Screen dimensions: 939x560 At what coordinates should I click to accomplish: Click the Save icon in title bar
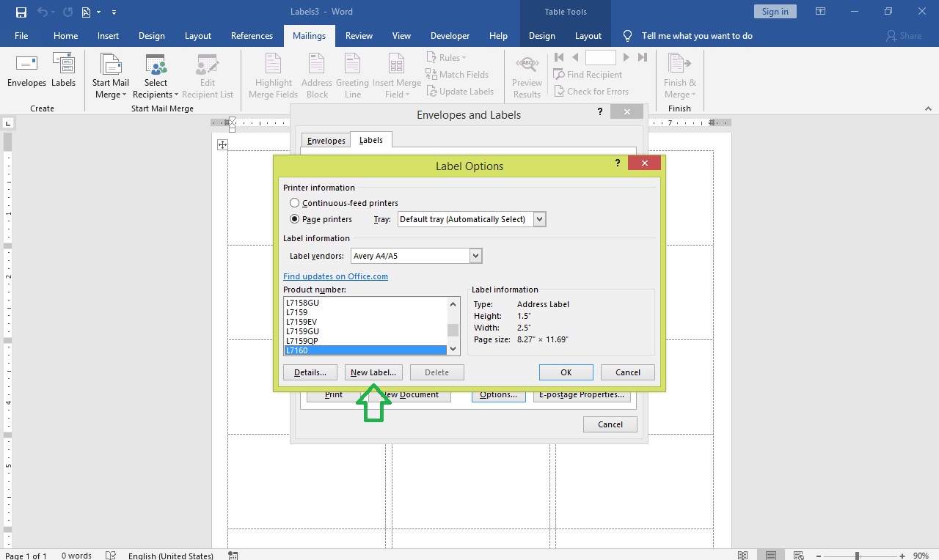[21, 12]
